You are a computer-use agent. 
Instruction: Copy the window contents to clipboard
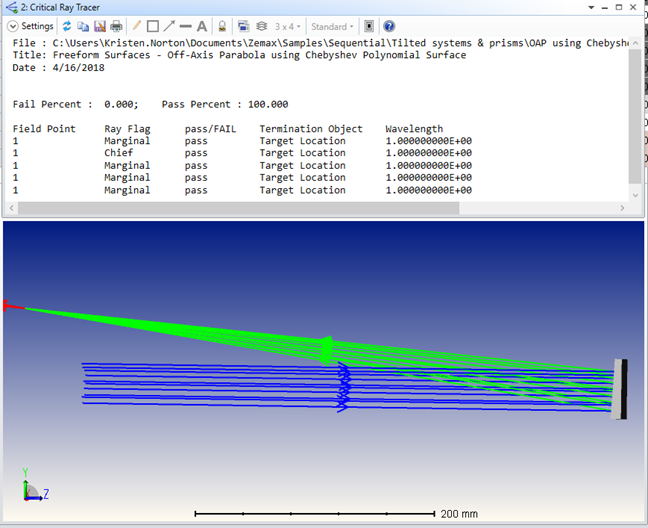coord(83,26)
